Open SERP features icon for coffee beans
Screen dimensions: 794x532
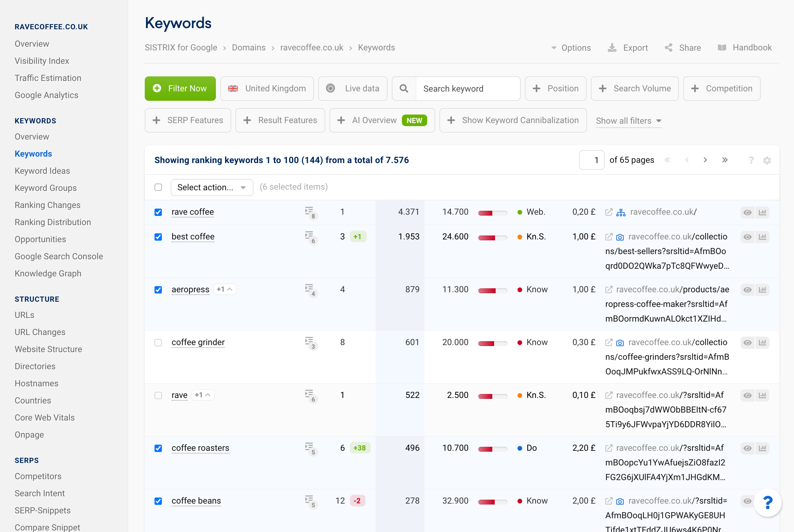[311, 501]
